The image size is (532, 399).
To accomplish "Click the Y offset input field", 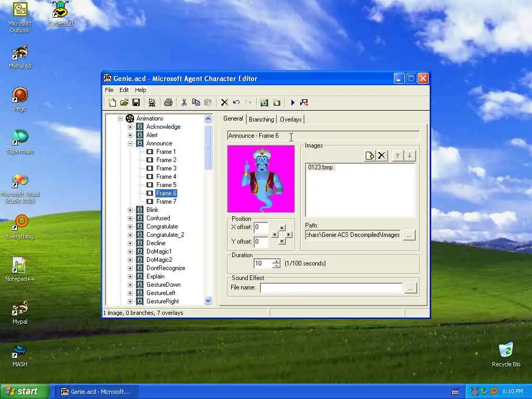I will coord(261,242).
